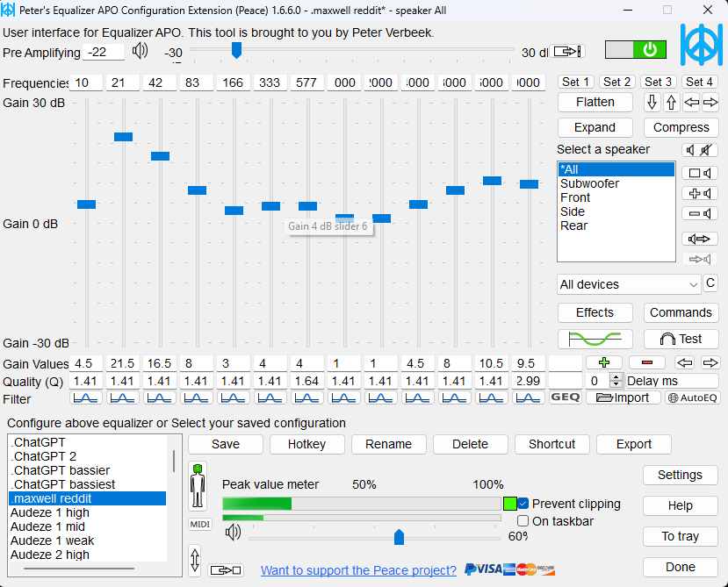Click the green-headed figure icon

[x=198, y=486]
